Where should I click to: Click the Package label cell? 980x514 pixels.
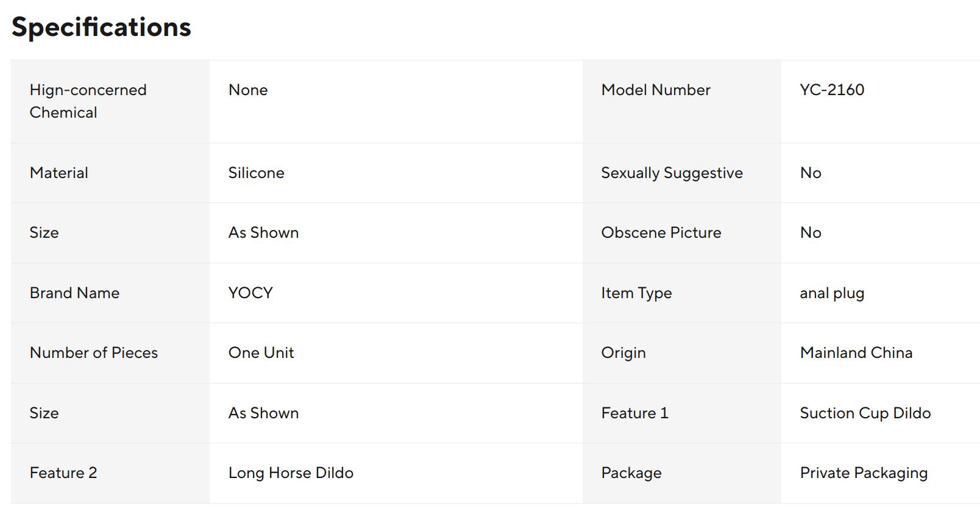(x=681, y=473)
